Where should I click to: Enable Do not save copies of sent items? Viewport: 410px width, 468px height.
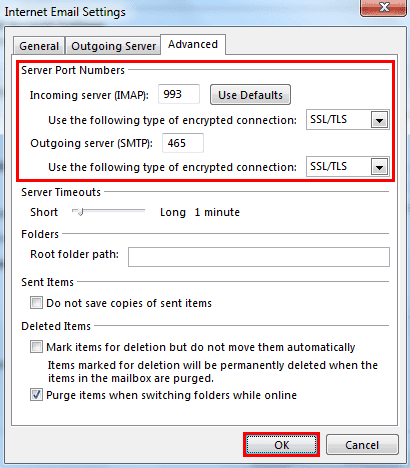click(36, 303)
